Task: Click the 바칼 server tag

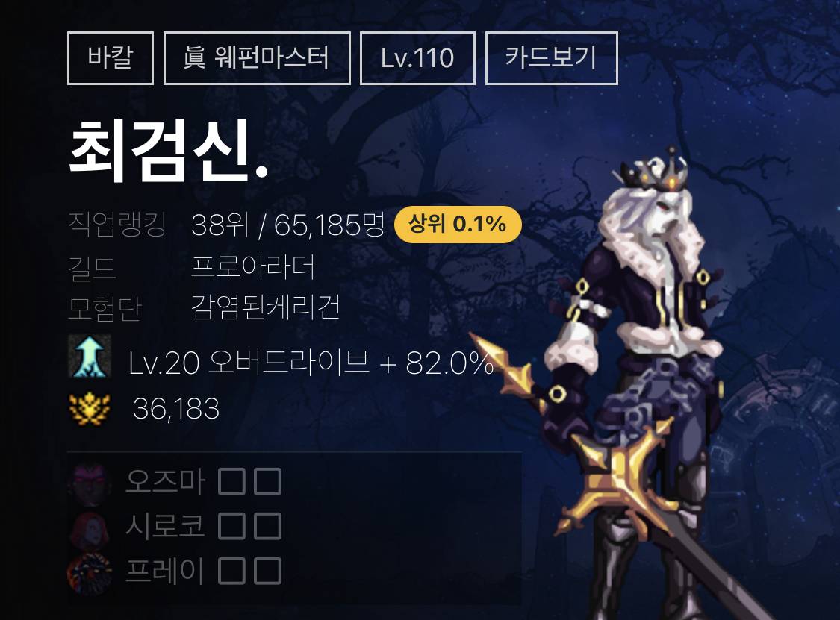Action: pyautogui.click(x=111, y=58)
